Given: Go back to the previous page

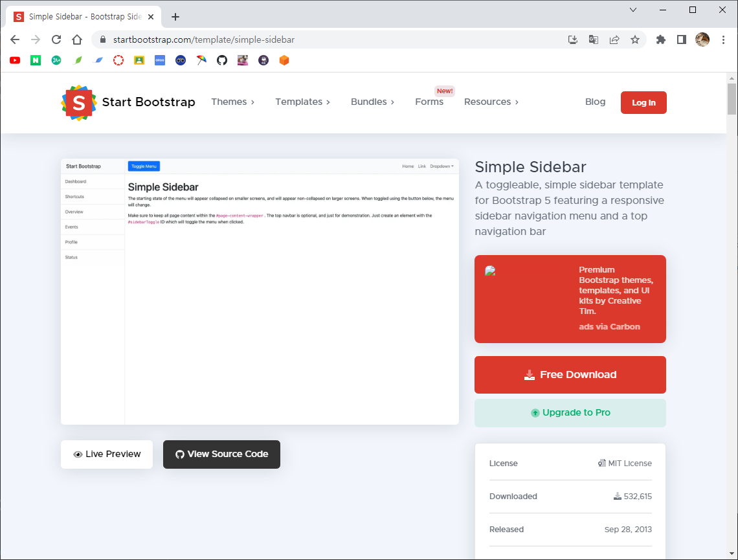Looking at the screenshot, I should point(15,39).
